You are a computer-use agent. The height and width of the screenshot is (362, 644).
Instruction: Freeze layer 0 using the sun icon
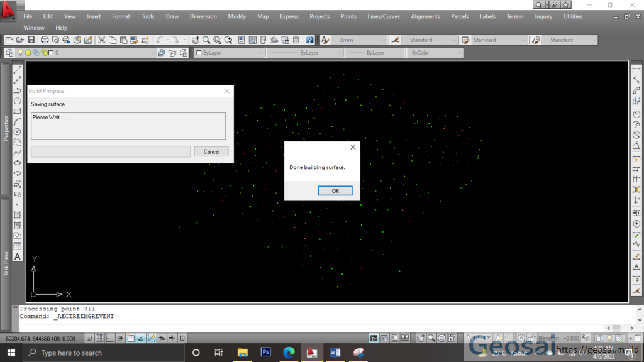pyautogui.click(x=28, y=53)
